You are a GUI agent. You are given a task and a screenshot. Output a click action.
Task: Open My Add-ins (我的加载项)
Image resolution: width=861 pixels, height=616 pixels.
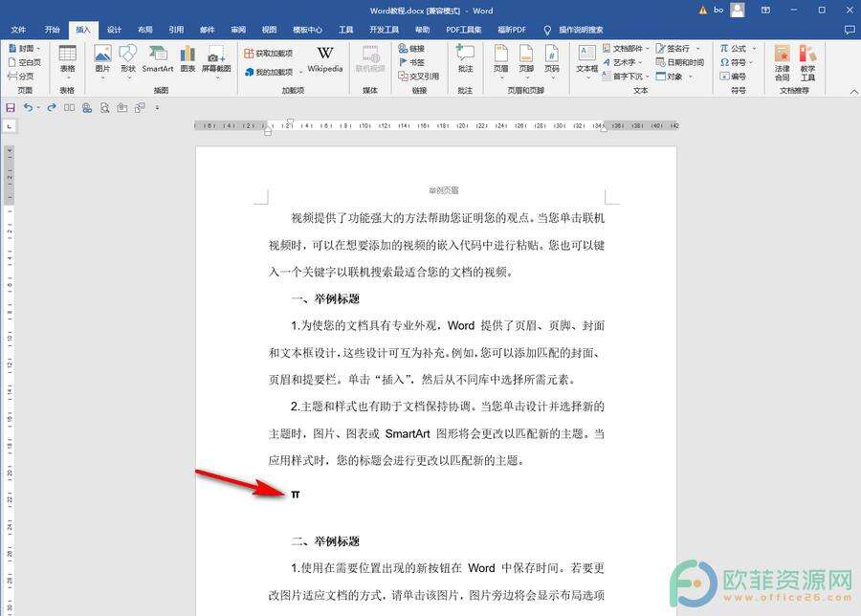[x=269, y=72]
